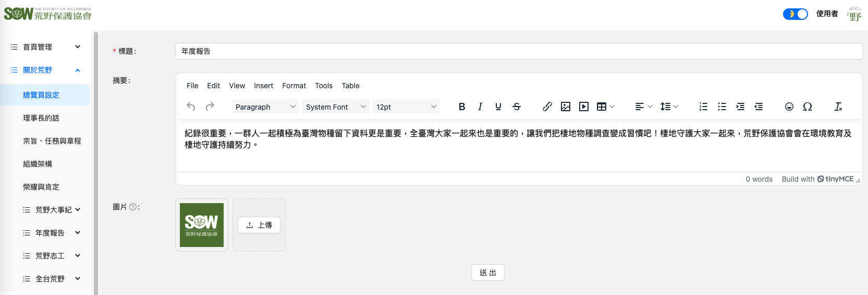Click the 上傳 upload button
Screen dimensions: 868x295
[x=259, y=225]
